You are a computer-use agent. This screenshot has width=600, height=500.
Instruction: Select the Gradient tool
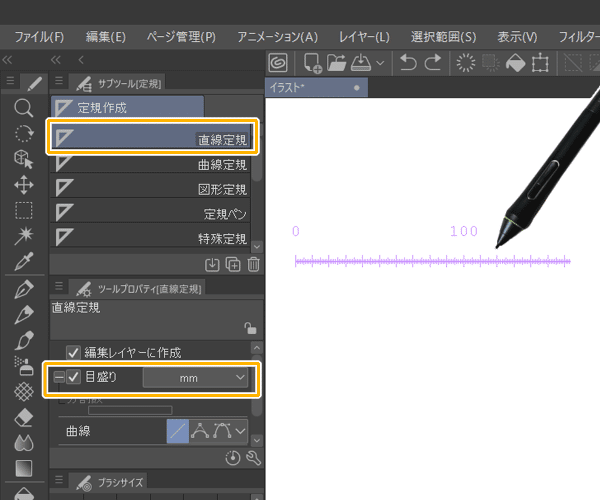click(24, 468)
